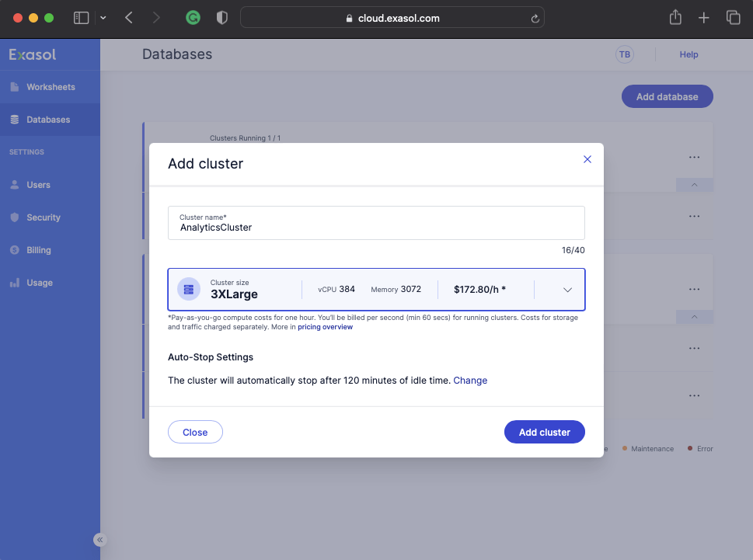
Task: Open the TB user profile avatar
Action: click(624, 54)
